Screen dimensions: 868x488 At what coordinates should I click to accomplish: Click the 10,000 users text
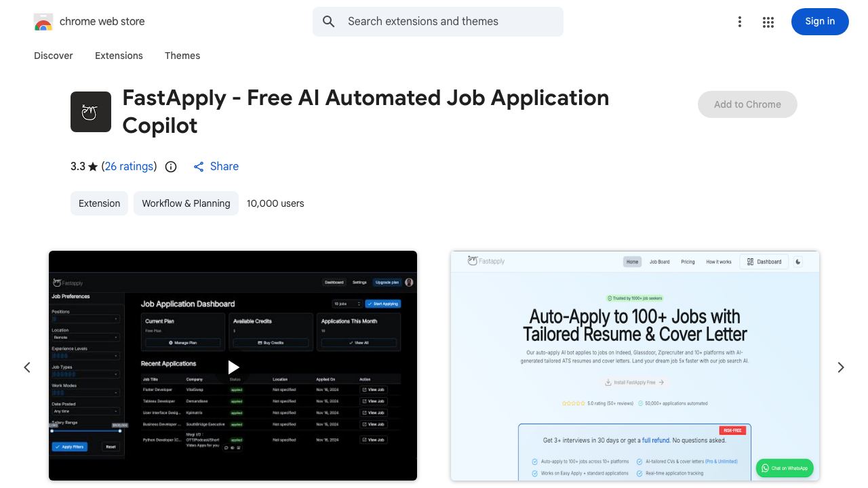tap(275, 203)
